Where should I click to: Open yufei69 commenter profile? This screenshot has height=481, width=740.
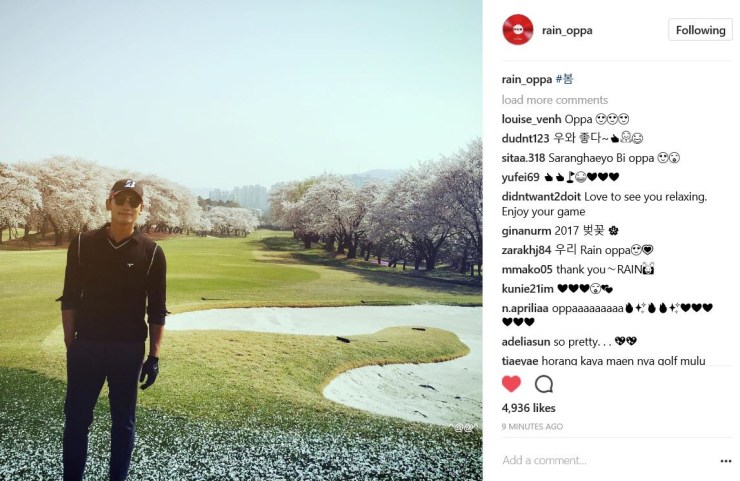tap(521, 177)
